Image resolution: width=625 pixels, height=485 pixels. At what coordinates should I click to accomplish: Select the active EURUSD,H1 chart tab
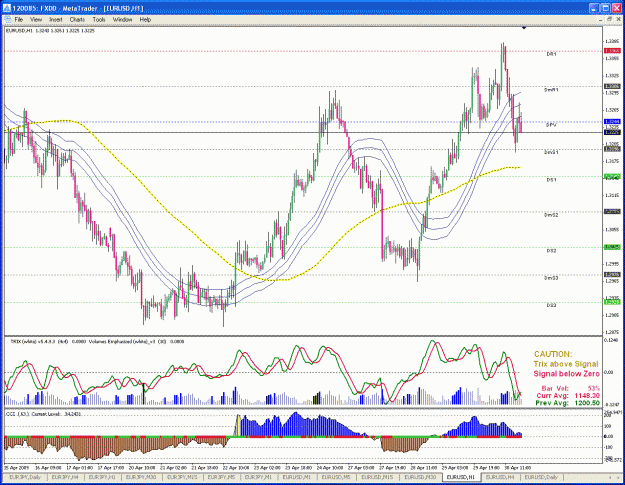click(461, 477)
